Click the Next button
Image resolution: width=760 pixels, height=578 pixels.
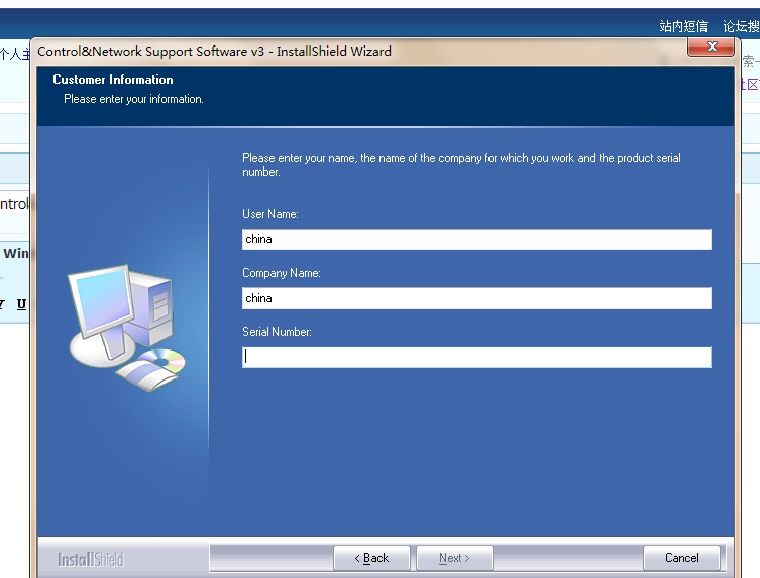[x=453, y=558]
